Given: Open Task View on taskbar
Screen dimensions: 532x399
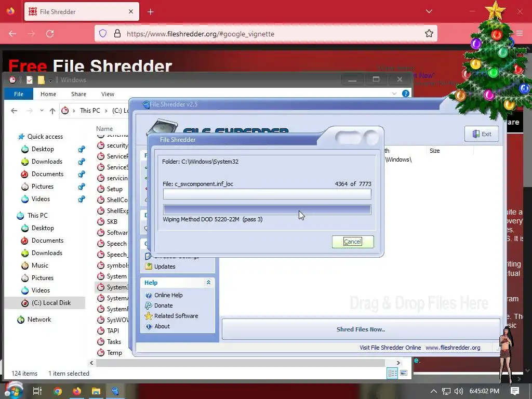Looking at the screenshot, I should click(37, 391).
